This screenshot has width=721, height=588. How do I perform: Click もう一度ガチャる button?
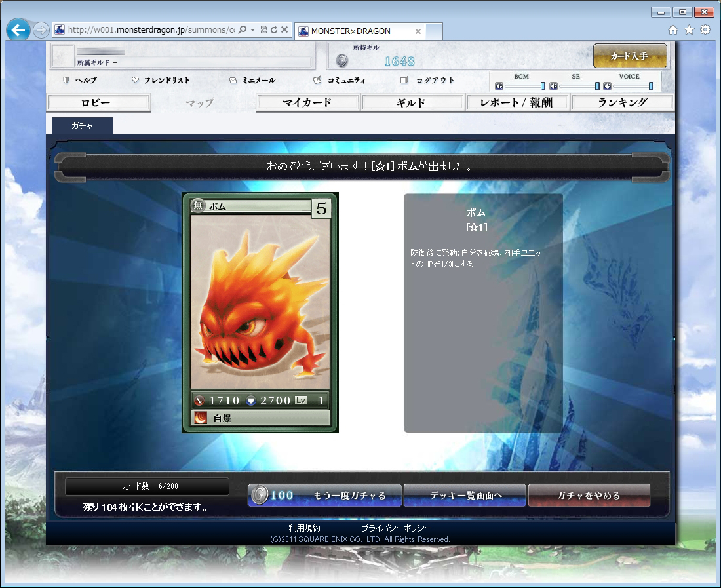click(x=324, y=495)
